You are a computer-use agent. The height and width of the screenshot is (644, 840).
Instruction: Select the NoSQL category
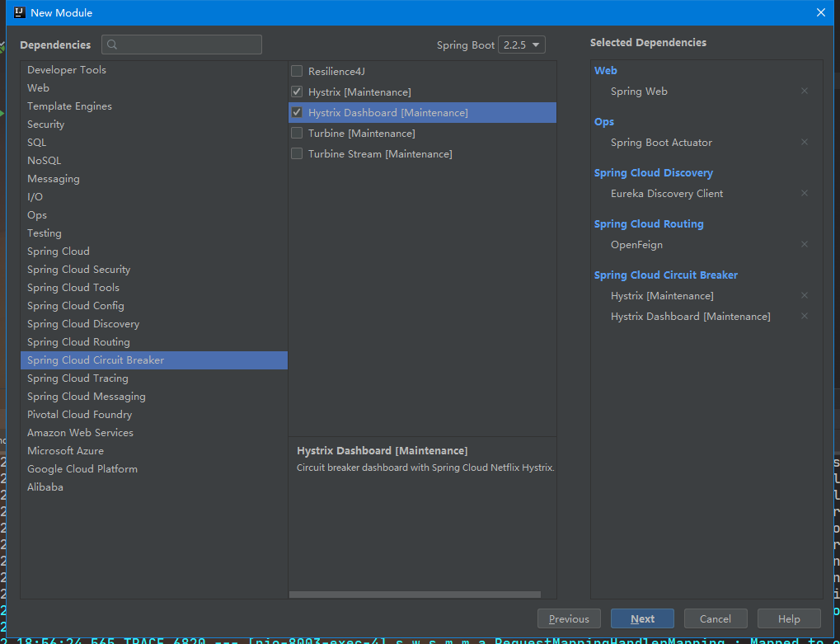pos(154,160)
